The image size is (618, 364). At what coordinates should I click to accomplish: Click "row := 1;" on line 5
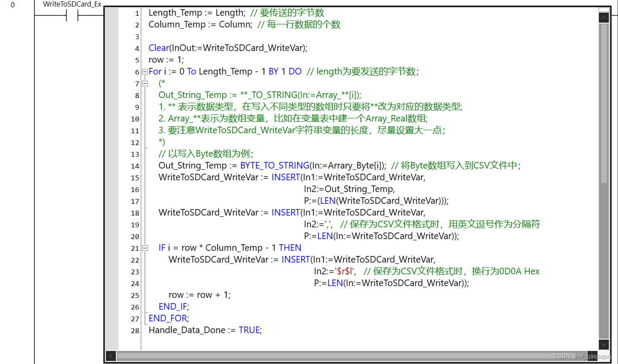tap(166, 60)
